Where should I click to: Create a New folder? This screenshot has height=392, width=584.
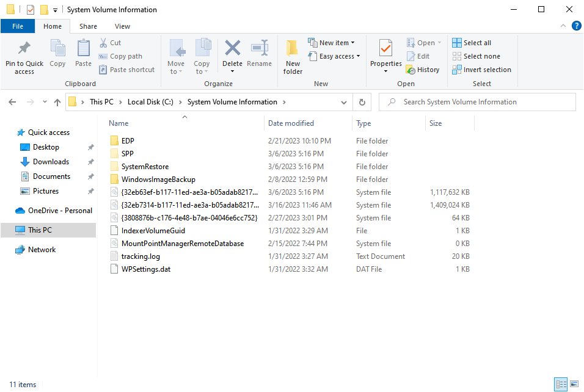[293, 57]
